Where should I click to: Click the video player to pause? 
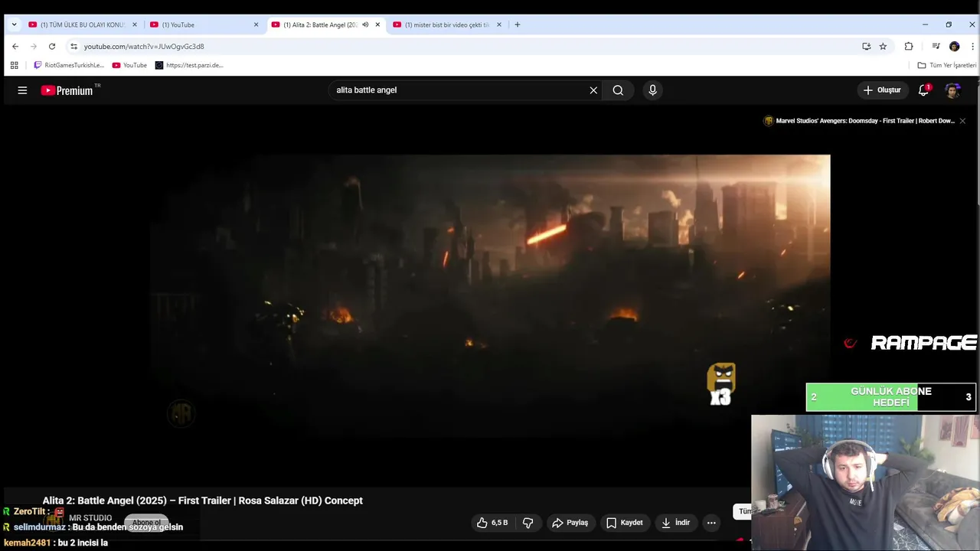[x=490, y=296]
